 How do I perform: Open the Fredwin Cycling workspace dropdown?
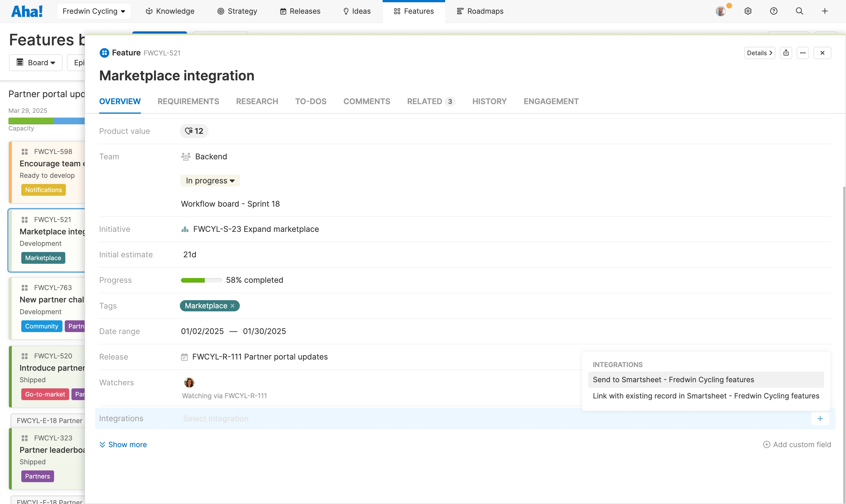click(x=94, y=11)
